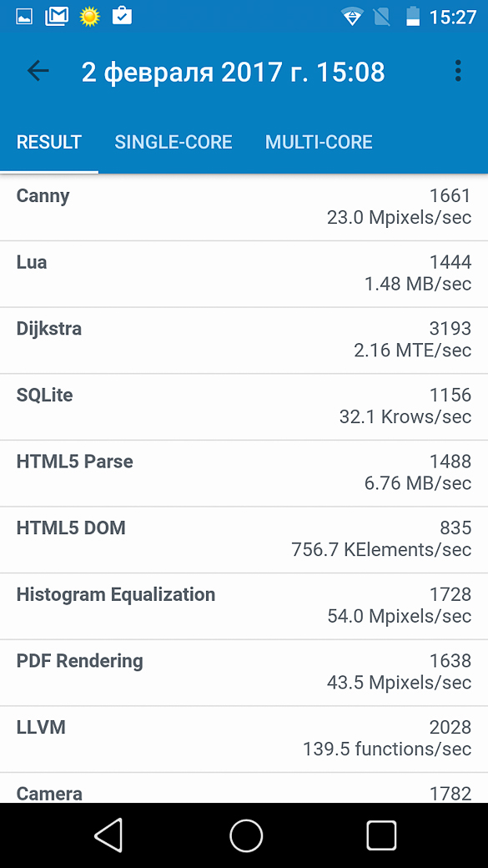
Task: Tap the battery status icon
Action: tap(413, 17)
